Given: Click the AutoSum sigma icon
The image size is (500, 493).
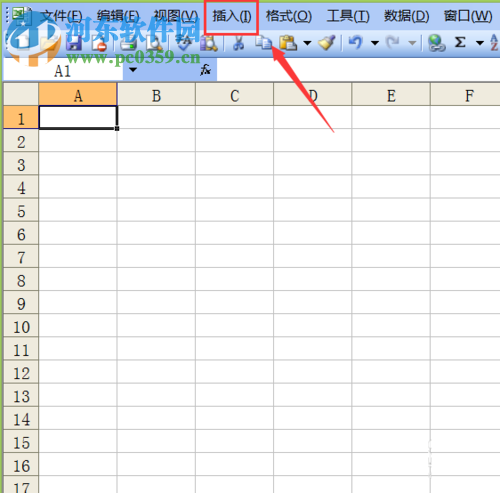Looking at the screenshot, I should click(x=460, y=42).
